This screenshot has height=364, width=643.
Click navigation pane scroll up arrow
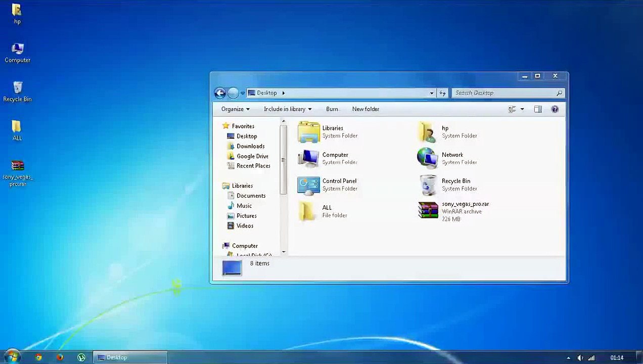point(283,122)
